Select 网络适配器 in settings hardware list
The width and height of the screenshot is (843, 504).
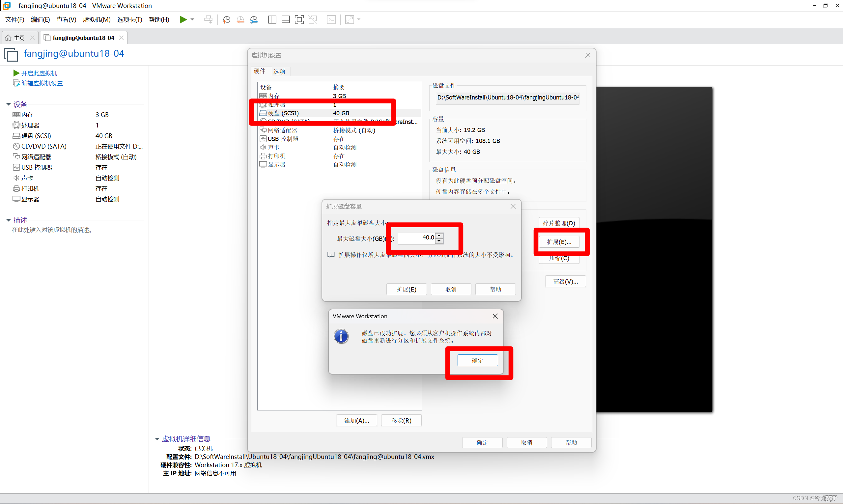point(340,130)
